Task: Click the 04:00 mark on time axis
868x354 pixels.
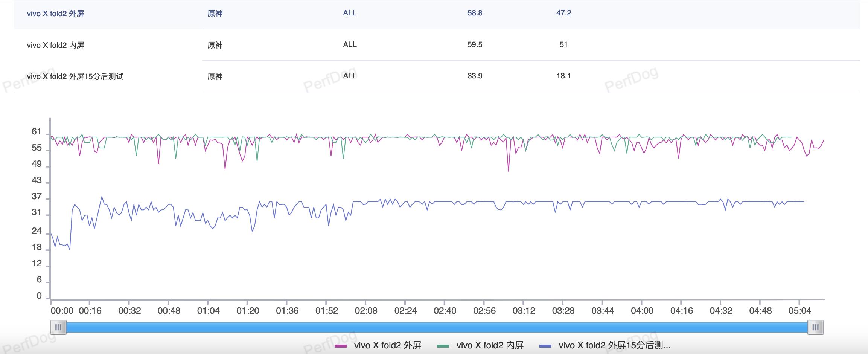Action: (642, 311)
